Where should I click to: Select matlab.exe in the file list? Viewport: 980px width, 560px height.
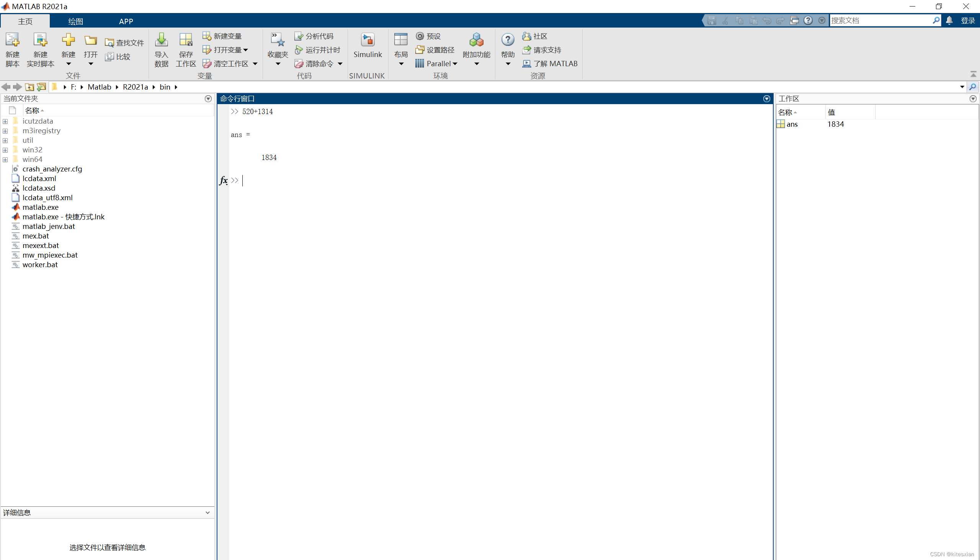point(40,207)
